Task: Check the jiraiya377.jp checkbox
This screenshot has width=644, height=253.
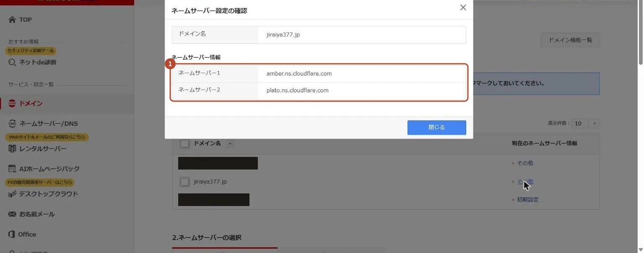Action: 184,182
